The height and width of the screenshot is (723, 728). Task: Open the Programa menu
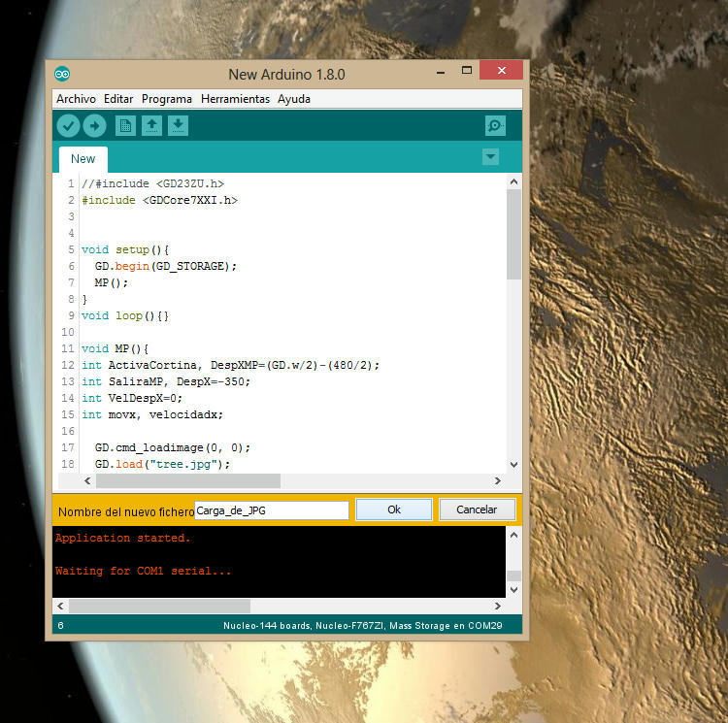pyautogui.click(x=167, y=99)
